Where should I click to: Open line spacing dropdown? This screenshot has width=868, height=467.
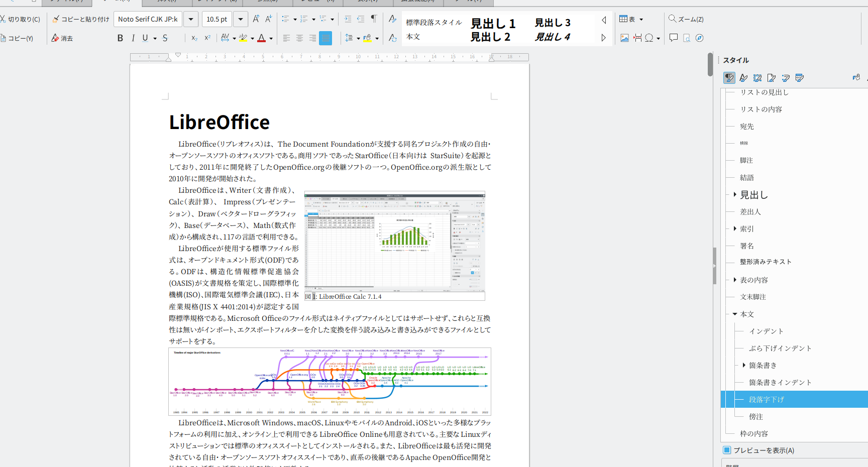358,39
